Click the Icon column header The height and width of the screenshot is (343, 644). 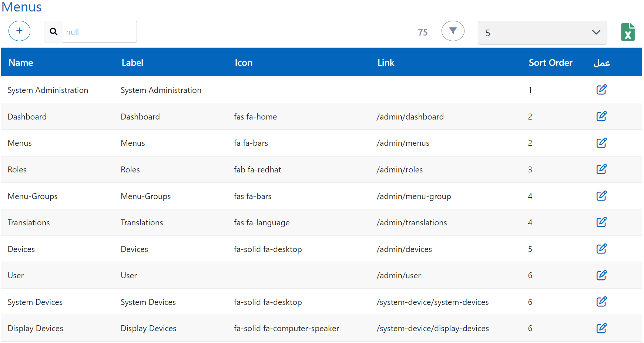243,63
